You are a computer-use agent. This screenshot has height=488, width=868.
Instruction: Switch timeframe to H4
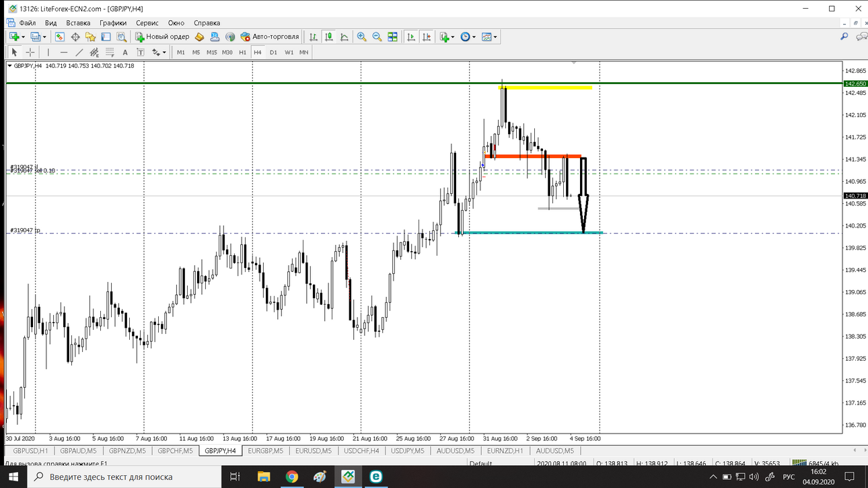tap(258, 52)
